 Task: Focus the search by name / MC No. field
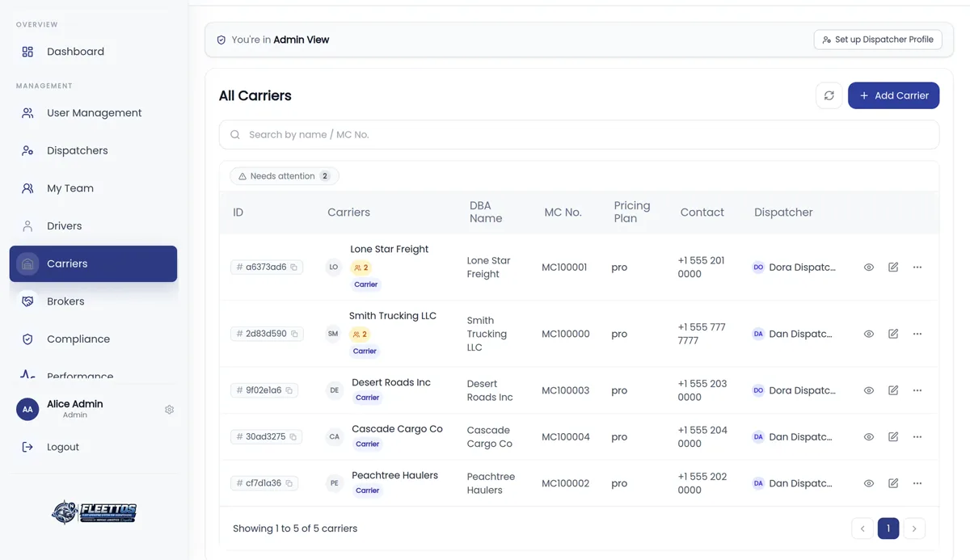click(x=579, y=135)
